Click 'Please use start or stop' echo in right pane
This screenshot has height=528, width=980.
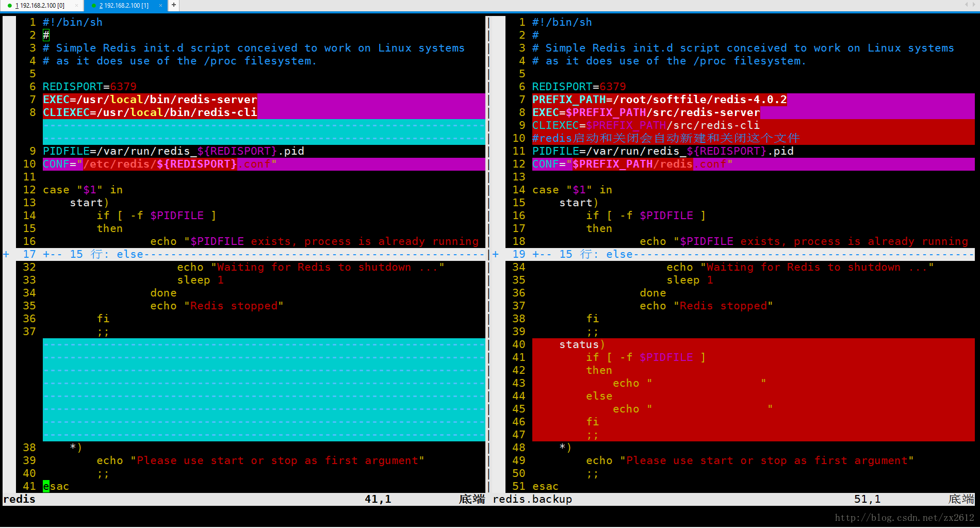coord(750,460)
